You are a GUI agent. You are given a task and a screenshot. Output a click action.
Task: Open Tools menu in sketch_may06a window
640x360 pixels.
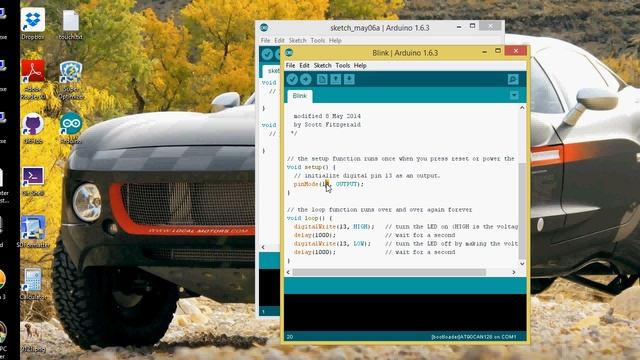click(x=318, y=40)
